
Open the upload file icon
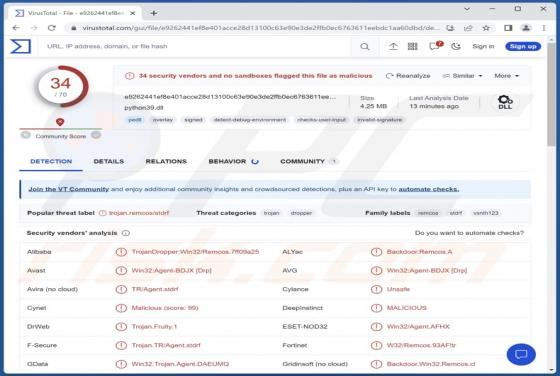pyautogui.click(x=393, y=46)
